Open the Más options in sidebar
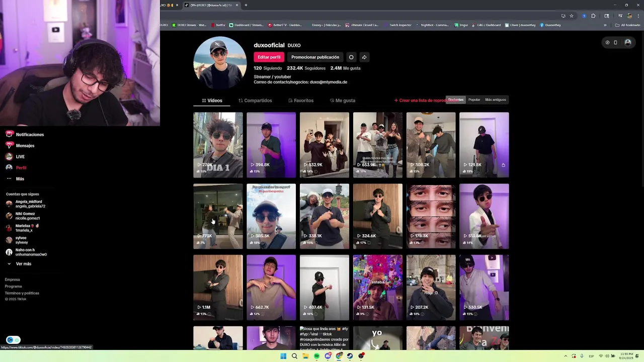644x362 pixels. 15,179
